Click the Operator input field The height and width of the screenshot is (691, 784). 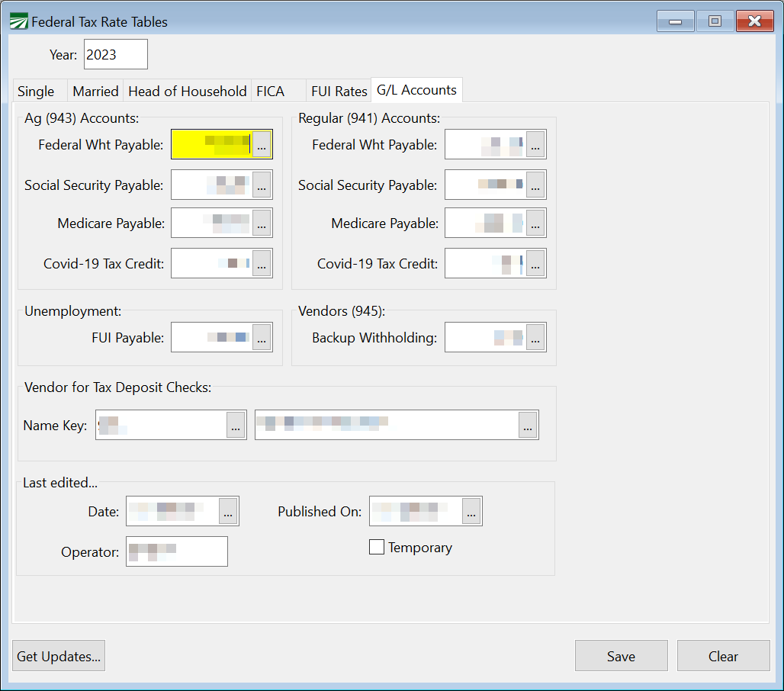tap(177, 551)
